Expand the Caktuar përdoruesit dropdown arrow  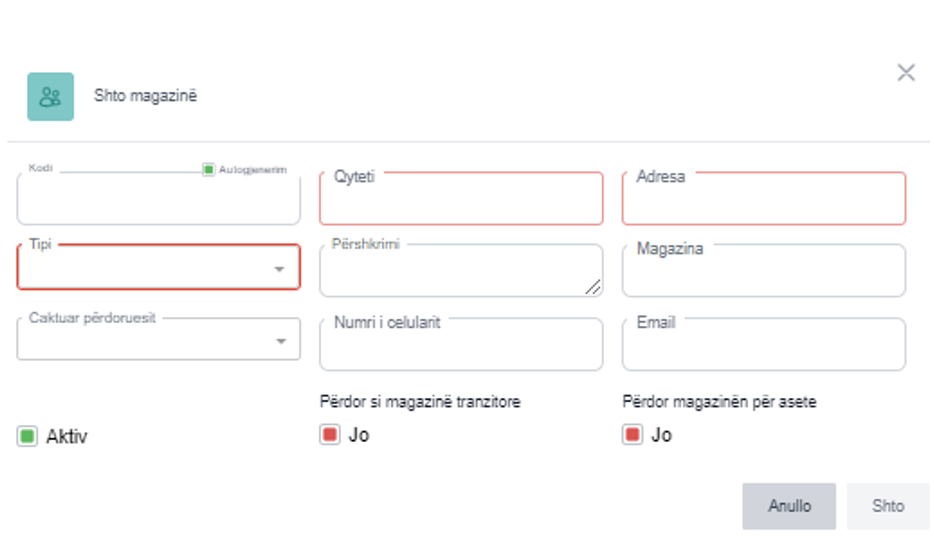[x=280, y=342]
